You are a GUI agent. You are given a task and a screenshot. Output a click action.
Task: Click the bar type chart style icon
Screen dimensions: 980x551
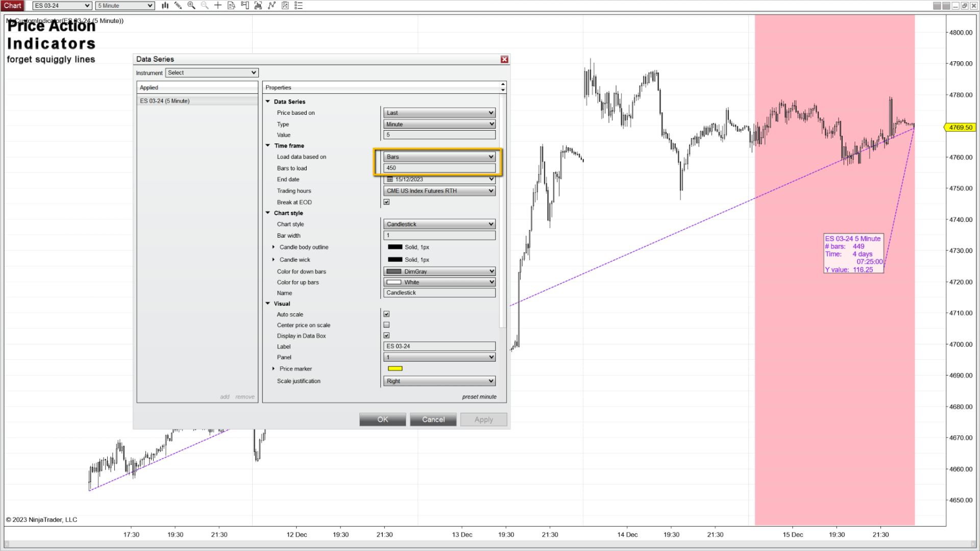pos(165,6)
